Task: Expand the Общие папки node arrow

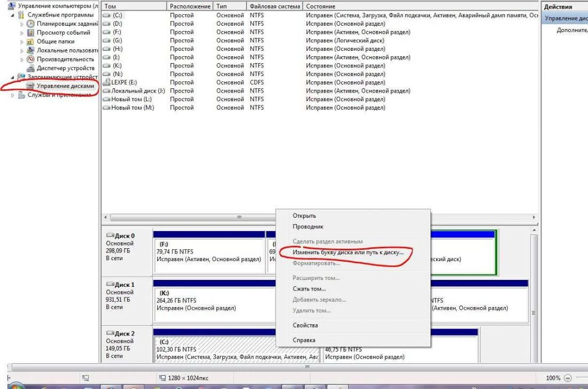Action: pos(22,42)
